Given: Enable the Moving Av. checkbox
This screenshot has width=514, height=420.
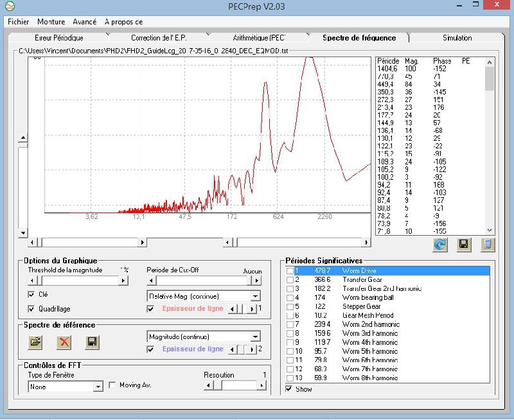Looking at the screenshot, I should click(x=112, y=385).
